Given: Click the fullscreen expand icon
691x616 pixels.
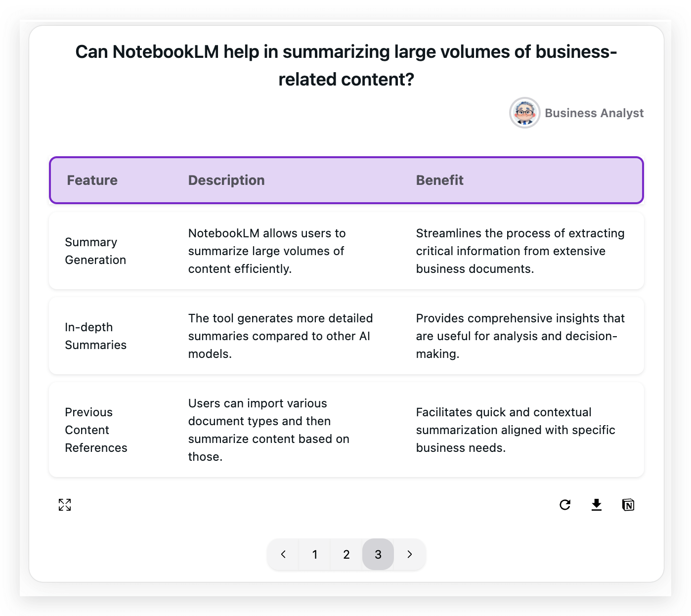Looking at the screenshot, I should (65, 505).
